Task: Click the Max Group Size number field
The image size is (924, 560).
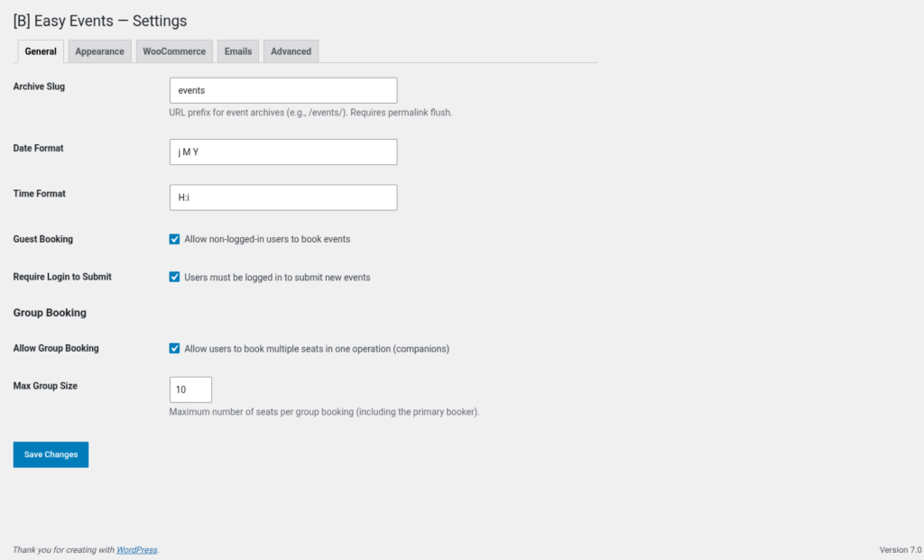Action: pyautogui.click(x=190, y=390)
